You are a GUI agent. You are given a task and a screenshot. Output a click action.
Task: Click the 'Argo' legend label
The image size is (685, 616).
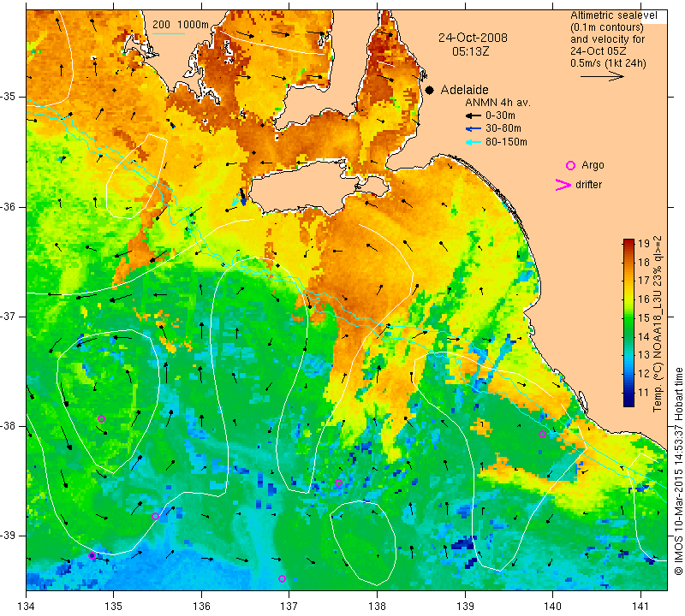(x=593, y=165)
